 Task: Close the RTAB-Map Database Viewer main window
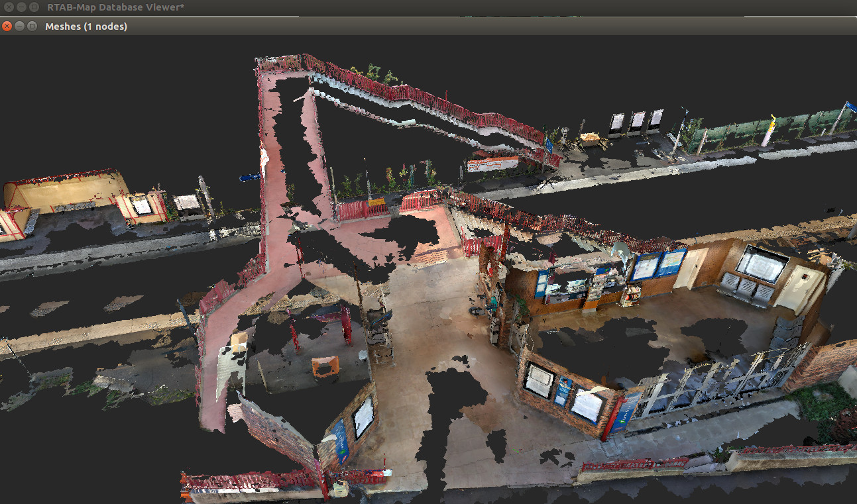pyautogui.click(x=8, y=7)
